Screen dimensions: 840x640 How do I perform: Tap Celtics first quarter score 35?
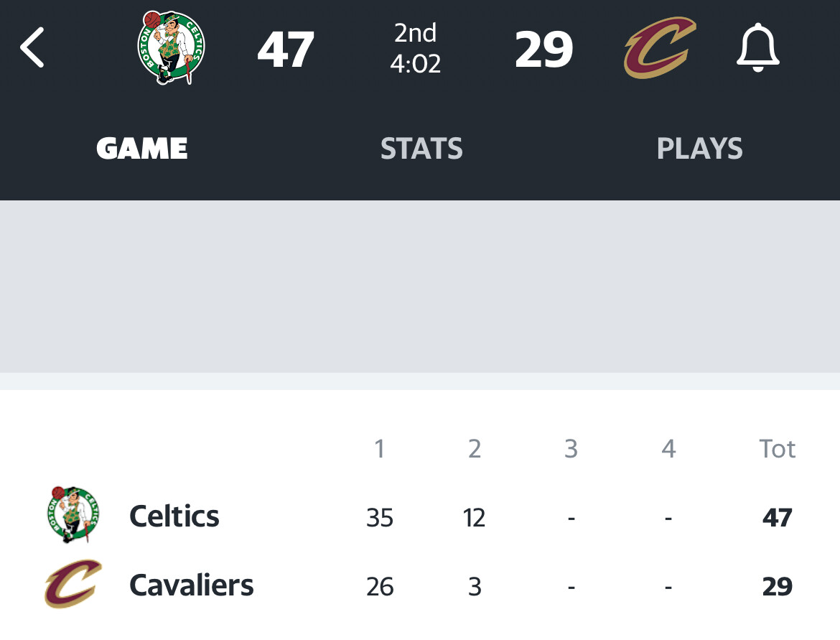coord(379,518)
